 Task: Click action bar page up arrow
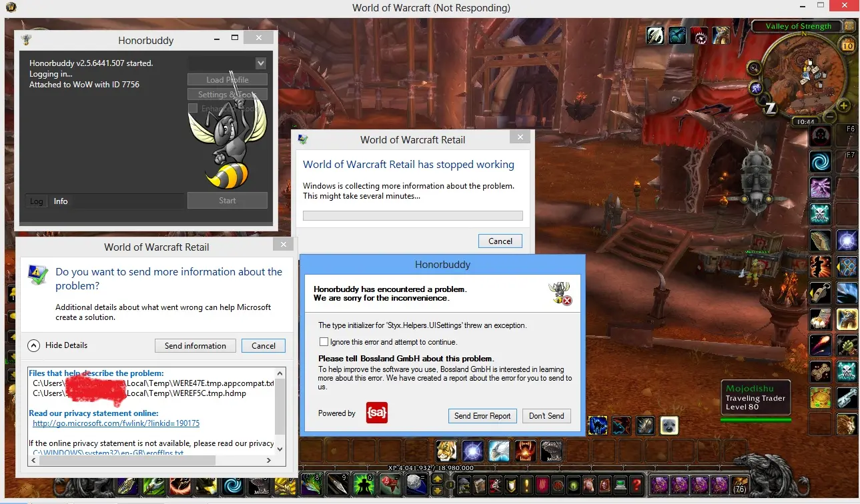tap(438, 478)
